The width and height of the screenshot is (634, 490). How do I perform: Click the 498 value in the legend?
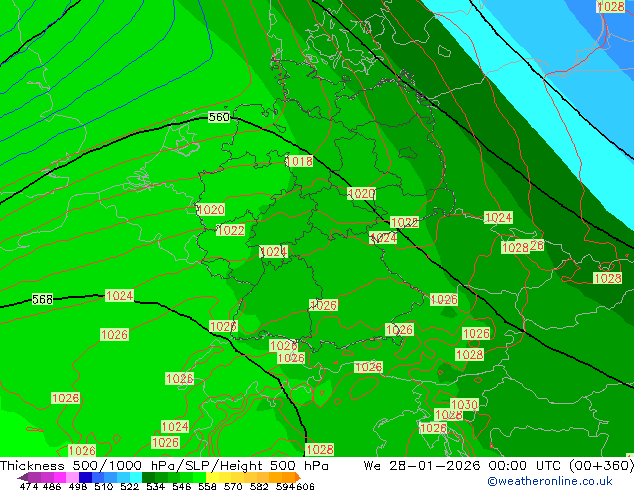point(78,486)
